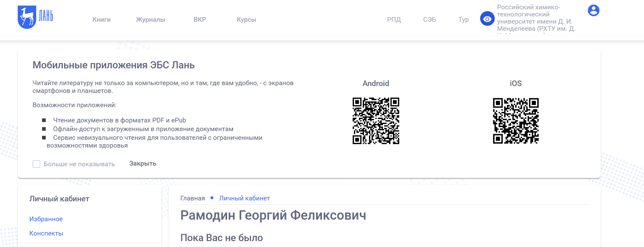Click the Личный кабинет breadcrumb
644x247 pixels.
(244, 198)
